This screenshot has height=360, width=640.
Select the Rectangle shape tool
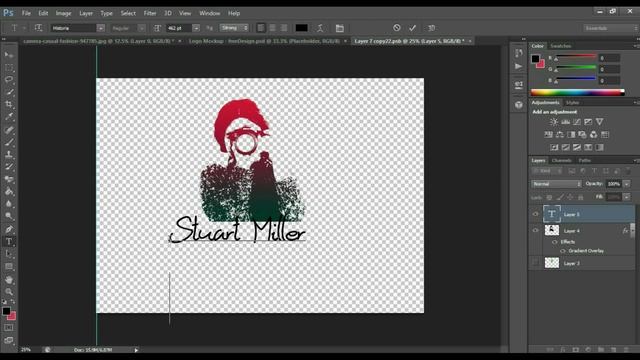pos(9,267)
